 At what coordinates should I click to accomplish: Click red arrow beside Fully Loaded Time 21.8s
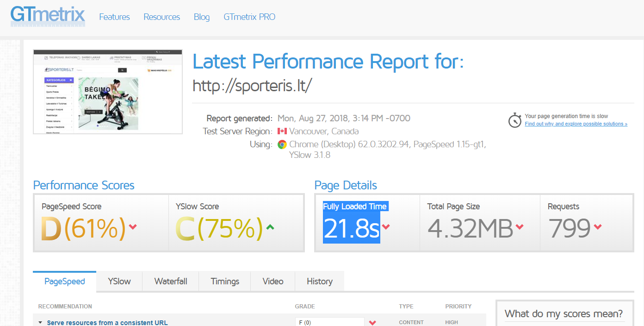(386, 227)
